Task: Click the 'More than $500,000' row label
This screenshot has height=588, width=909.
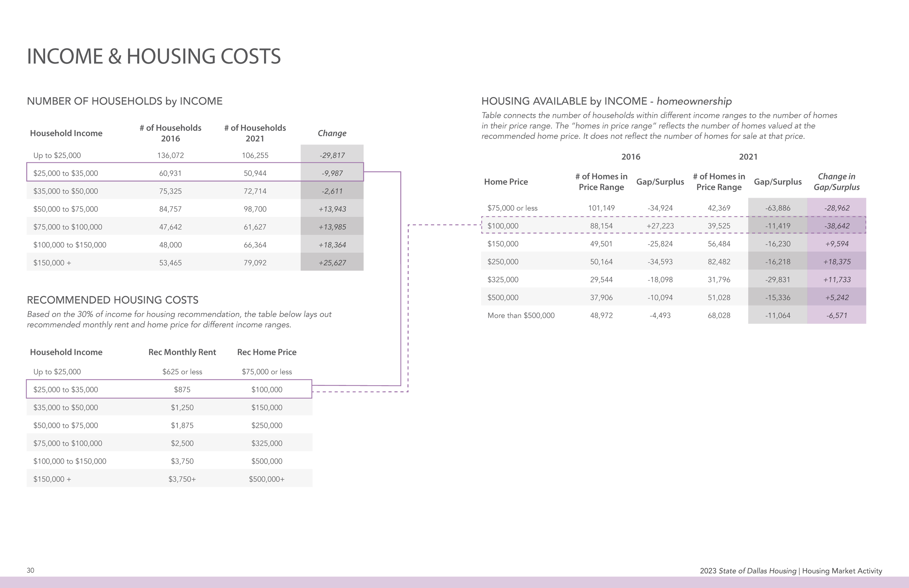Action: pos(521,316)
